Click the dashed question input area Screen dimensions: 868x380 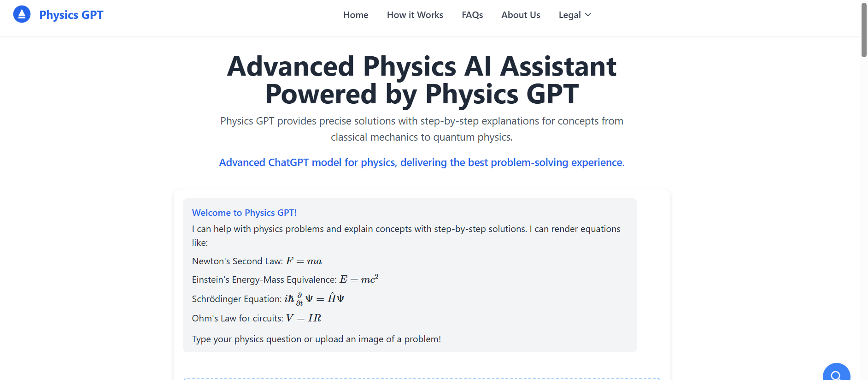coord(422,378)
